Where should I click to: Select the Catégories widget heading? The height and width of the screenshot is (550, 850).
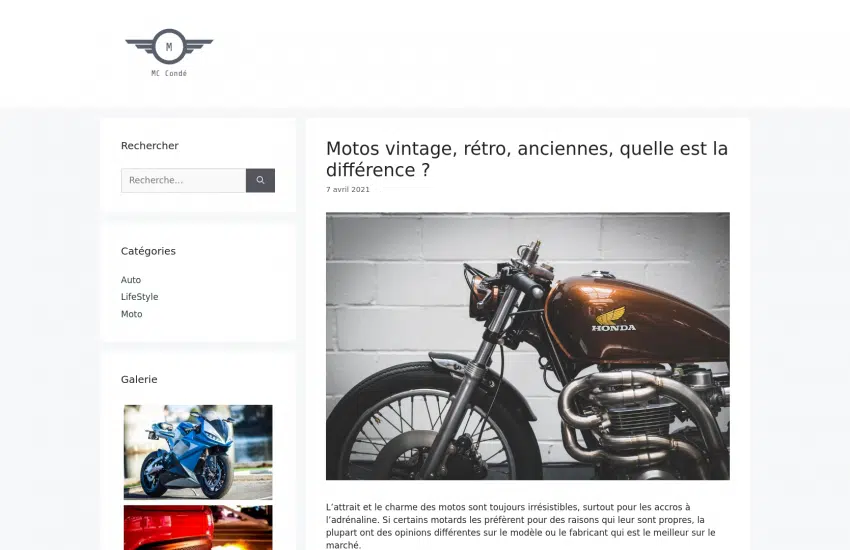148,251
